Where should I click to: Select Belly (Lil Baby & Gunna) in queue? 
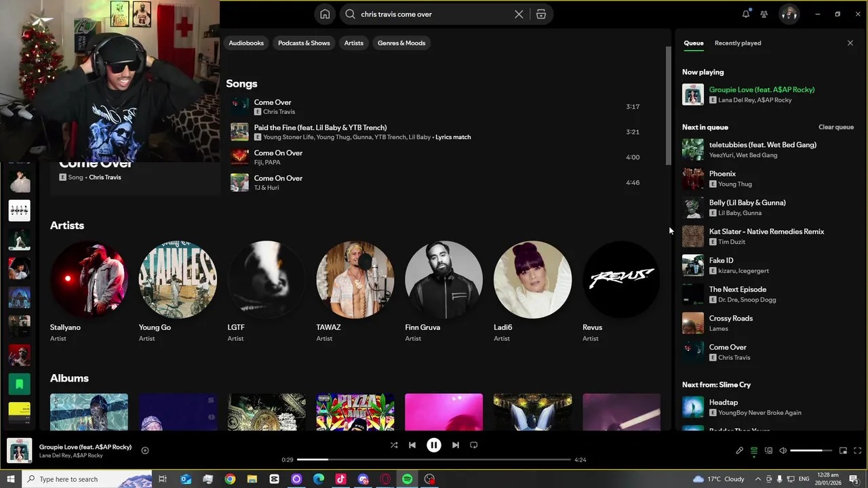coord(768,207)
